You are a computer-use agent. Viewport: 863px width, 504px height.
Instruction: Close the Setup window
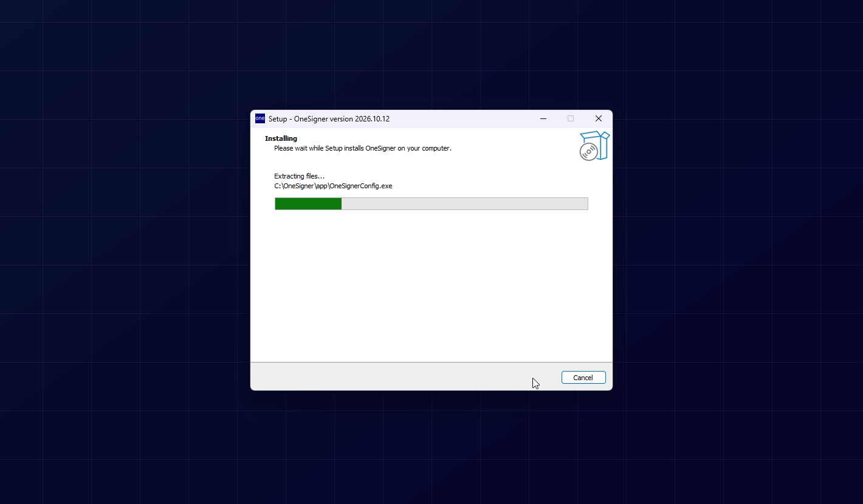point(599,119)
